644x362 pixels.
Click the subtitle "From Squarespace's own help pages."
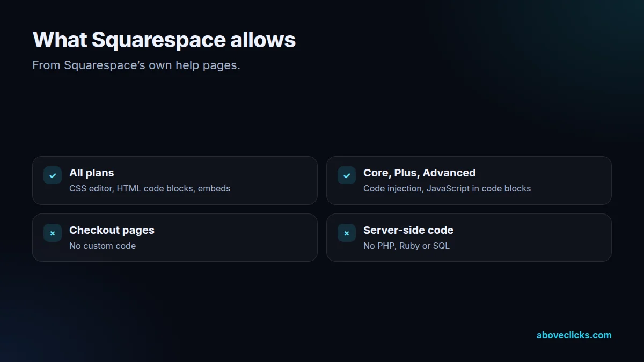point(136,65)
